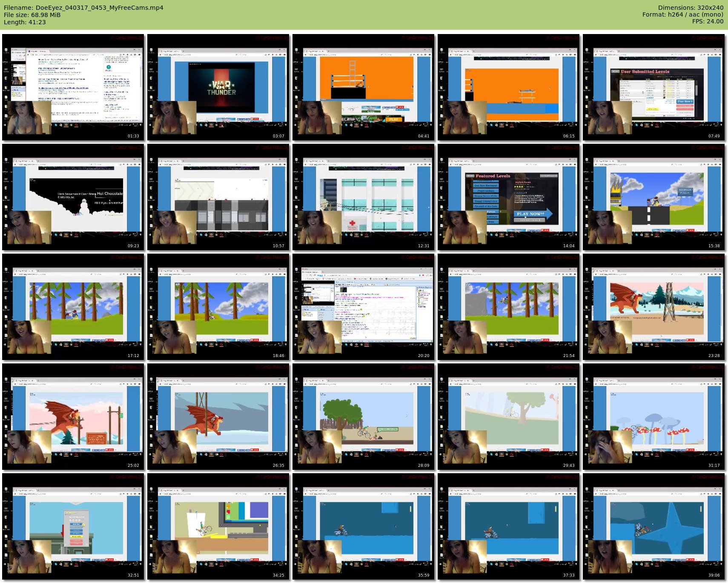
Task: Pick the mushroom frame at 31:17
Action: click(654, 417)
